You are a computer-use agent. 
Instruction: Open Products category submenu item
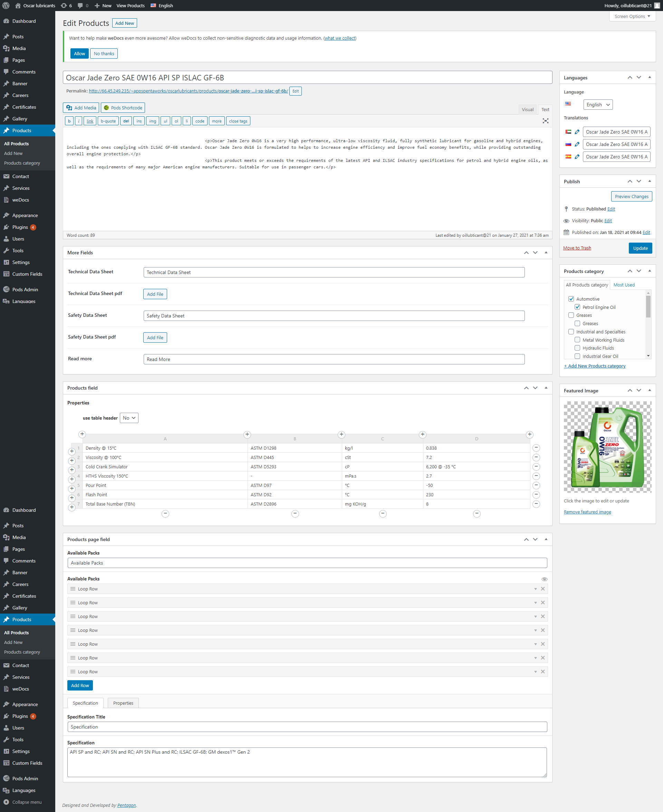[22, 163]
